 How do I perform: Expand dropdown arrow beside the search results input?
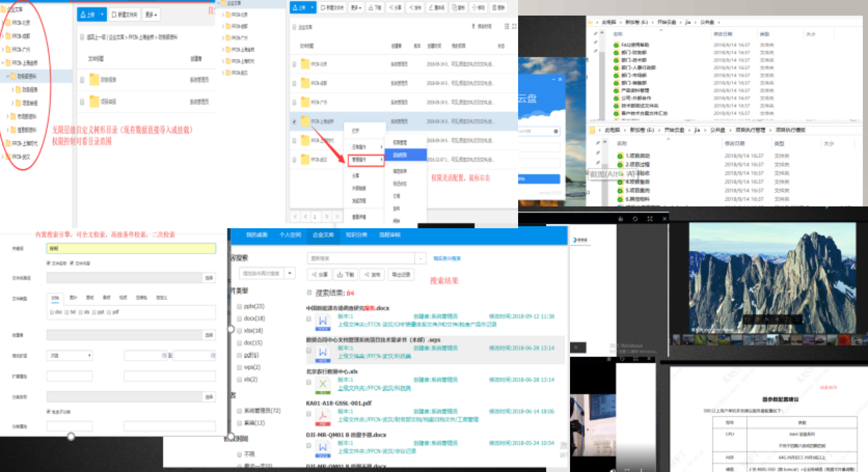coord(420,258)
